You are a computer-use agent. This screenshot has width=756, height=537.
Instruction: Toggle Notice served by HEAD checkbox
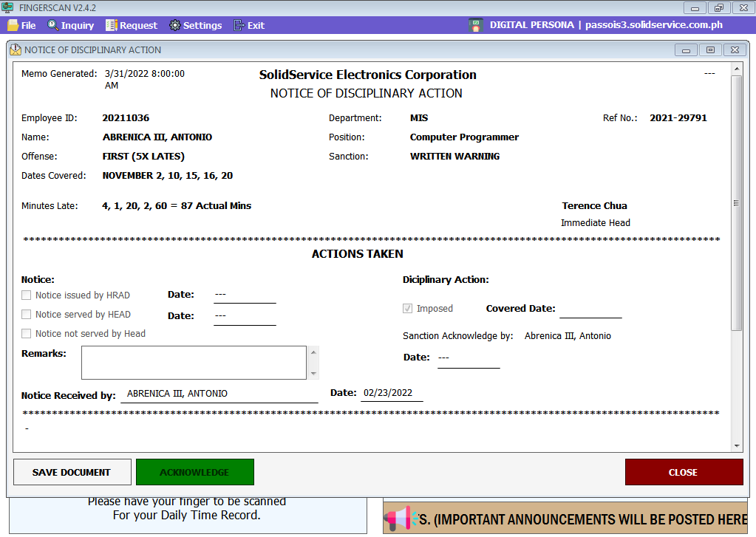coord(27,314)
